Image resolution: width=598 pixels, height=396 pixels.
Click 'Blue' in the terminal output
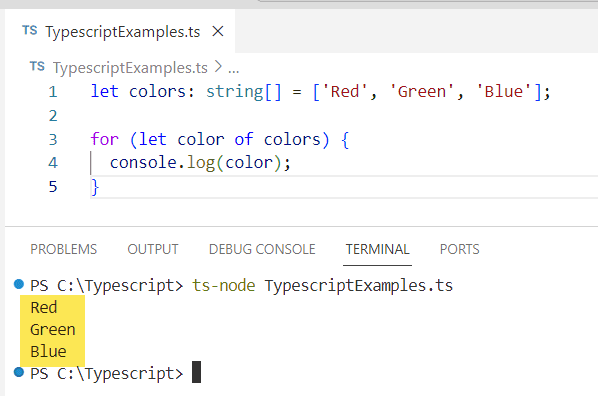pos(48,351)
